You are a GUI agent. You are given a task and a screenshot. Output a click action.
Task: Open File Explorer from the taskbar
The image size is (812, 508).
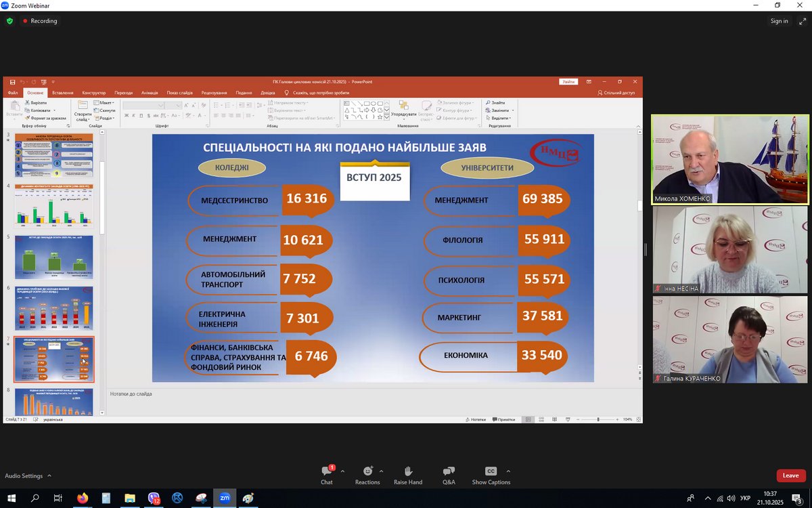[130, 499]
